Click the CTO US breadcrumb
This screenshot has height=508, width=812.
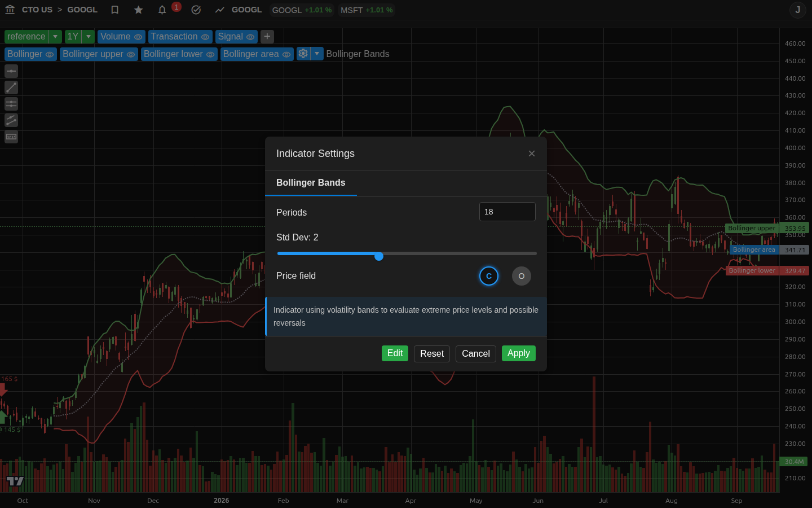tap(37, 10)
